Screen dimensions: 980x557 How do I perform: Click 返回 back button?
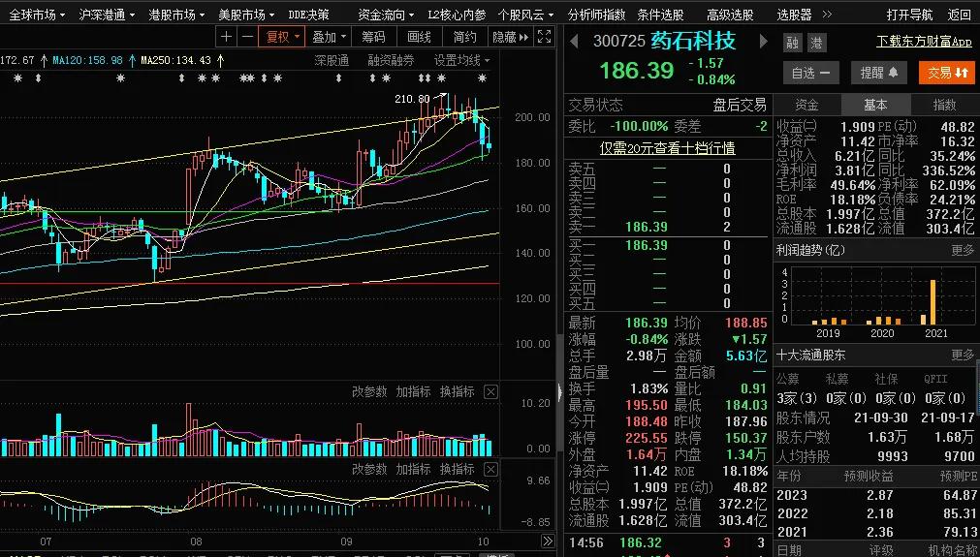[959, 14]
